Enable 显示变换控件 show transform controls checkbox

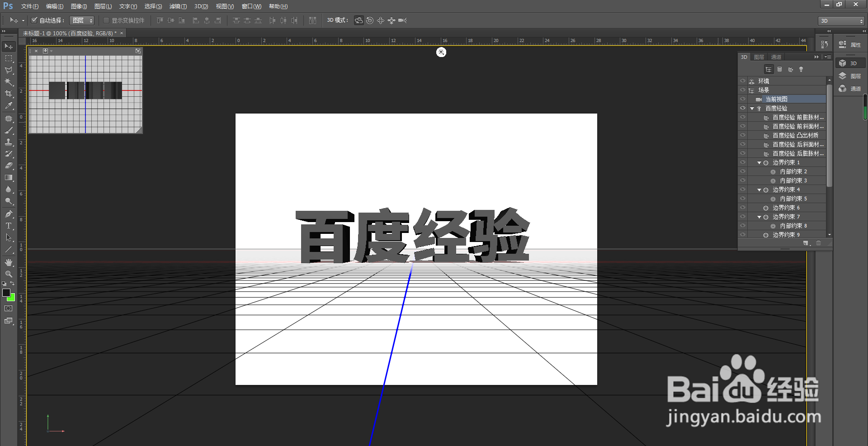106,20
